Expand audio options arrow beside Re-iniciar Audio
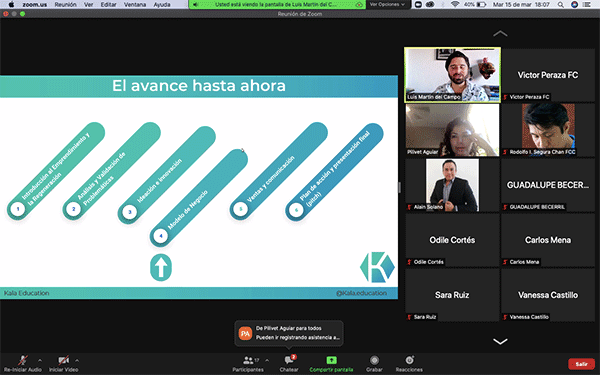The width and height of the screenshot is (600, 375). click(40, 360)
